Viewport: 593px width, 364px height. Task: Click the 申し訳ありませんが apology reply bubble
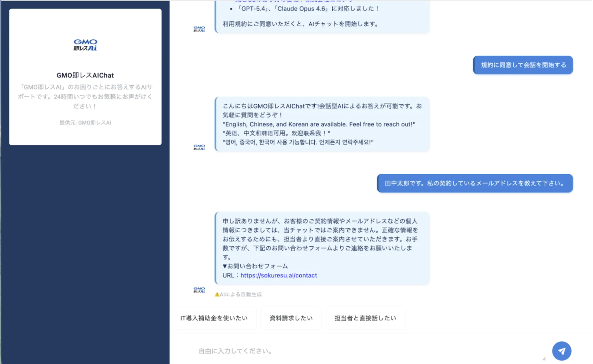click(x=322, y=243)
